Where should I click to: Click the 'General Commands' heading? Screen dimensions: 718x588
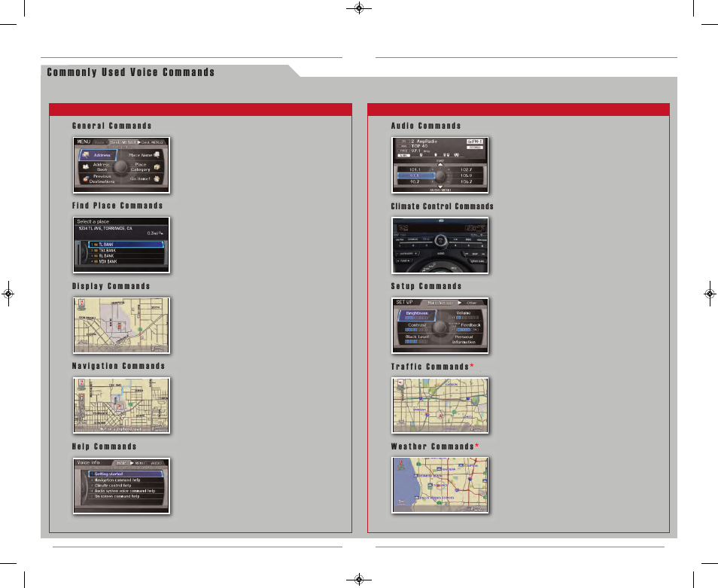click(111, 126)
